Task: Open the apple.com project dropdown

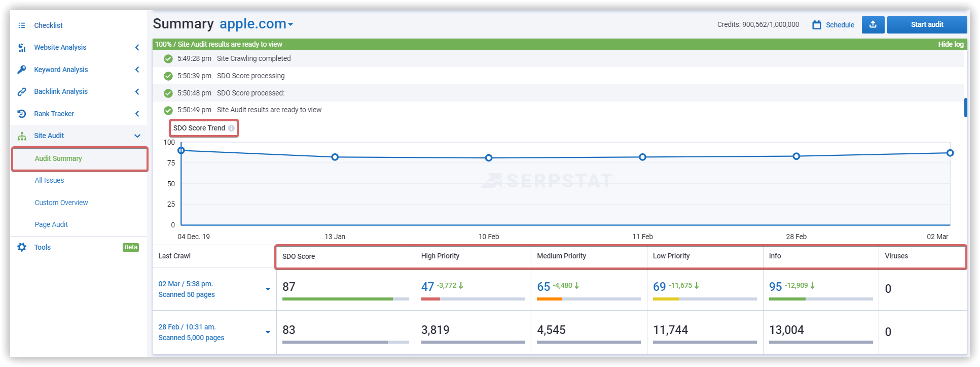Action: coord(291,24)
